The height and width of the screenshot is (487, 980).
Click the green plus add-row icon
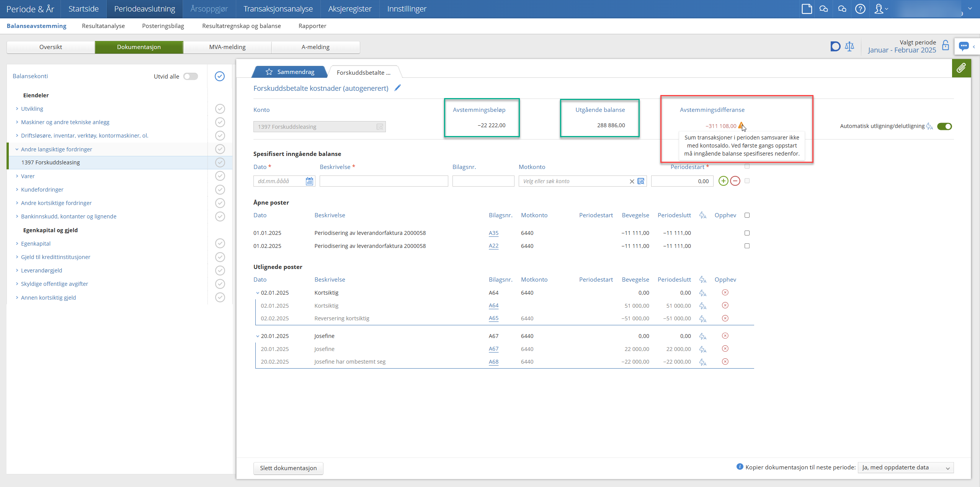click(x=723, y=181)
